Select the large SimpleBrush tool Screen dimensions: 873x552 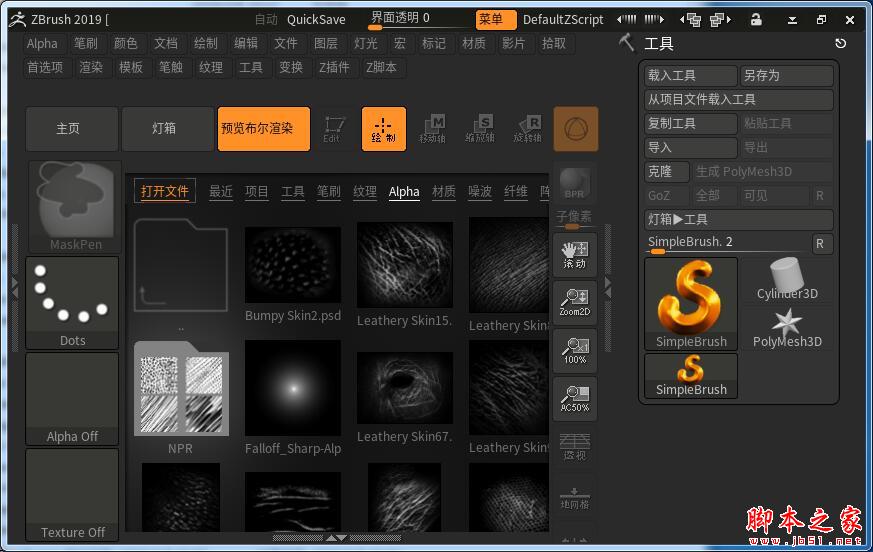click(691, 304)
